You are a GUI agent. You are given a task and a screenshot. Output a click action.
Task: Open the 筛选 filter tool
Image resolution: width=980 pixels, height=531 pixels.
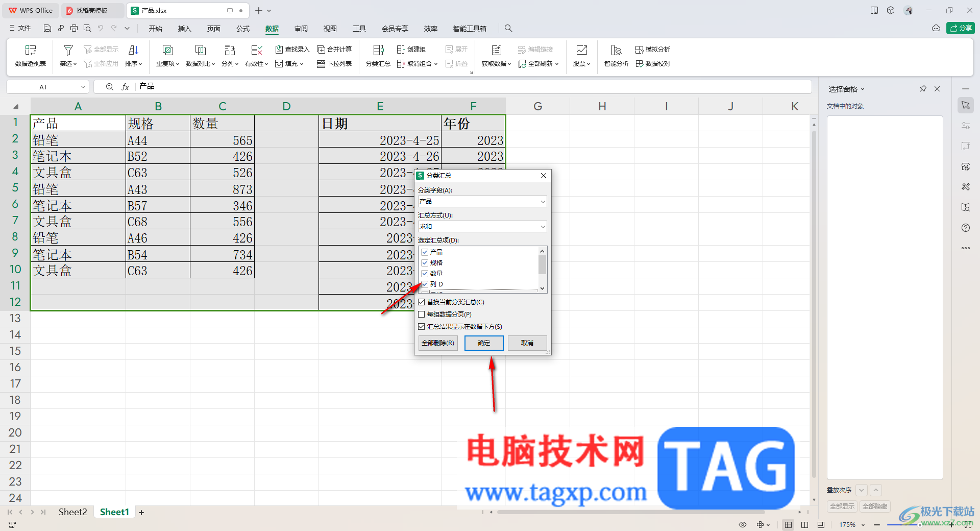pyautogui.click(x=68, y=56)
